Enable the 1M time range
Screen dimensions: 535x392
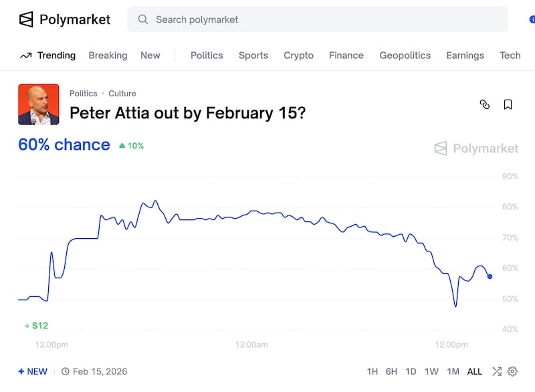[x=453, y=371]
